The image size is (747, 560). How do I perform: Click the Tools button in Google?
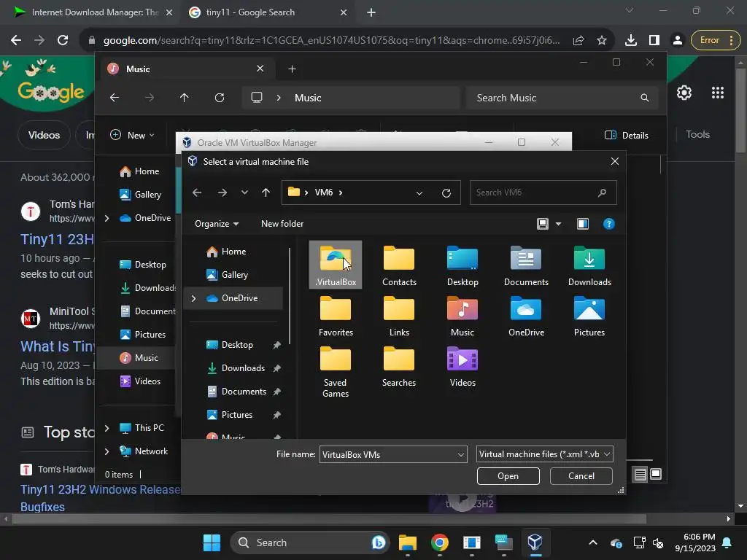click(697, 134)
